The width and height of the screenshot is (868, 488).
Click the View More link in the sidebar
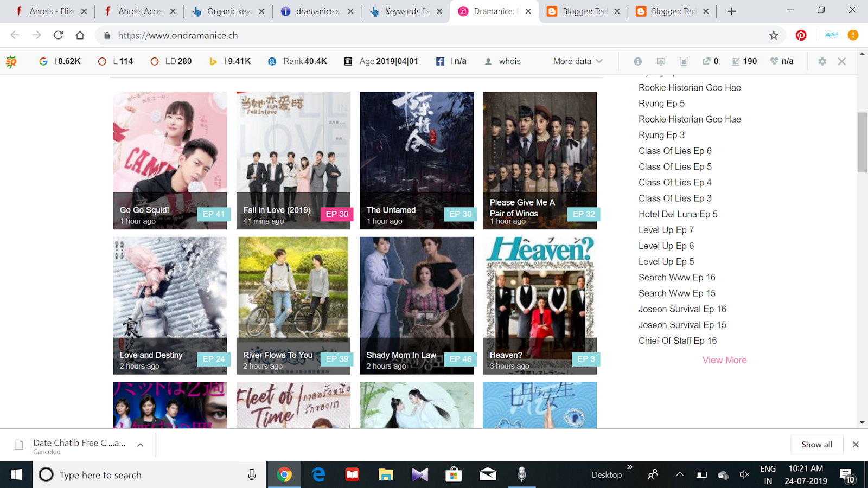coord(724,359)
